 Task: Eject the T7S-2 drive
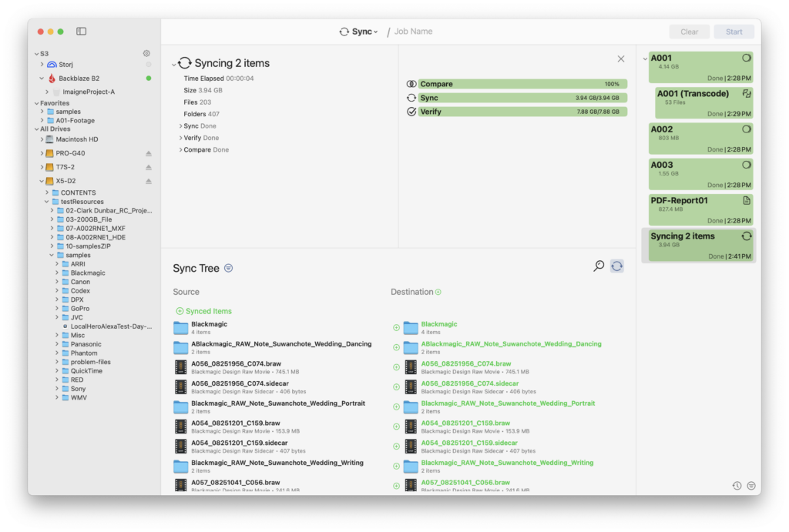pyautogui.click(x=149, y=167)
